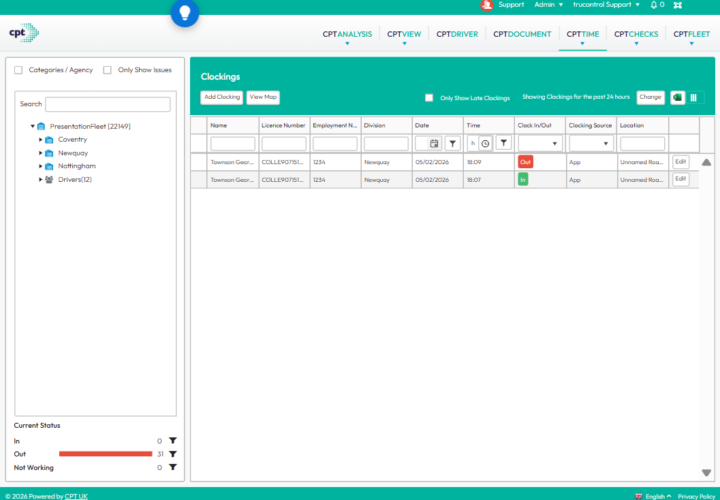720x500 pixels.
Task: Click the PresentationFleet depot icon
Action: pyautogui.click(x=41, y=126)
